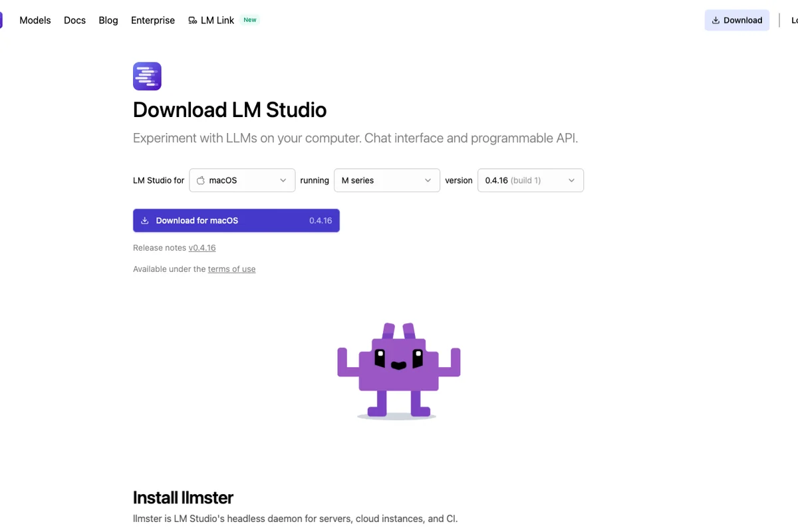798x532 pixels.
Task: Click the green New badge
Action: click(250, 20)
